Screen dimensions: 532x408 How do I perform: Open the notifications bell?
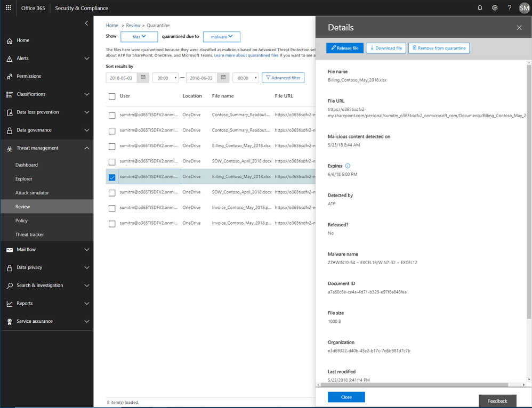pos(480,7)
